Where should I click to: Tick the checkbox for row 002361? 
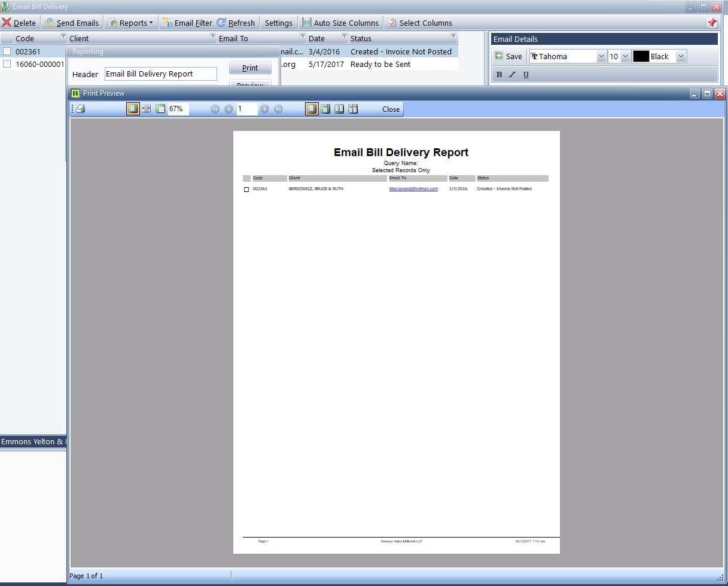[x=7, y=51]
